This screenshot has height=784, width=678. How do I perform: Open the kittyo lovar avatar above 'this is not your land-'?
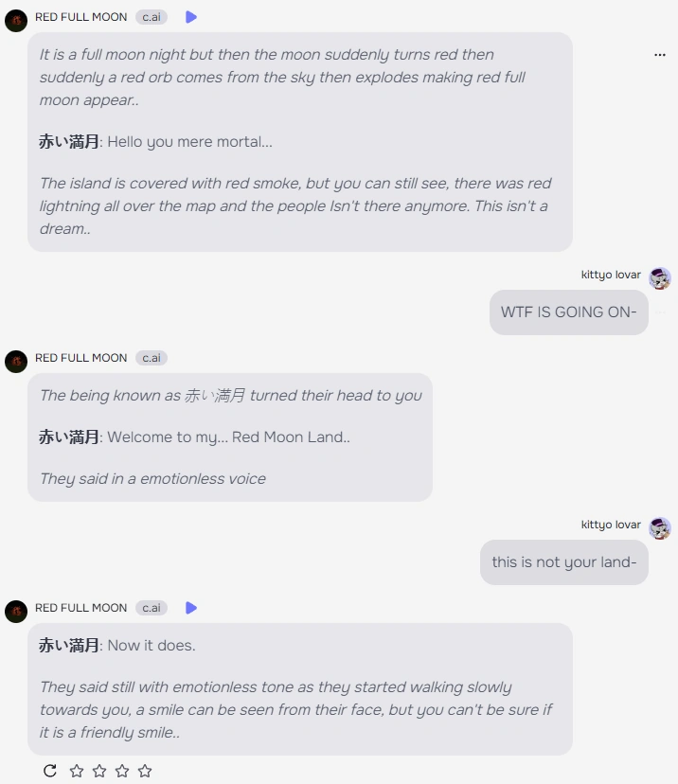pyautogui.click(x=660, y=528)
